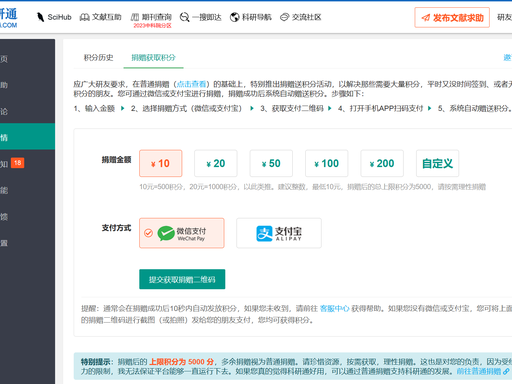Open 期刊查询 in top navigation
Screen dimensions: 512x384
pos(151,17)
